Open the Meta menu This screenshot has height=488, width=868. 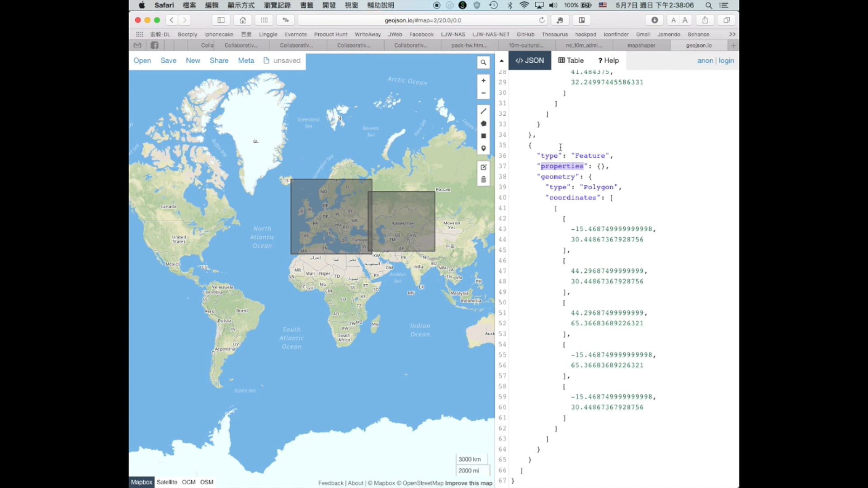click(x=245, y=60)
